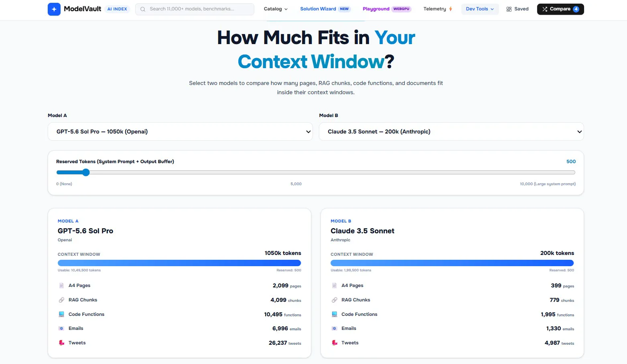Click the '6,996 emails' value
The height and width of the screenshot is (364, 627).
coord(287,329)
